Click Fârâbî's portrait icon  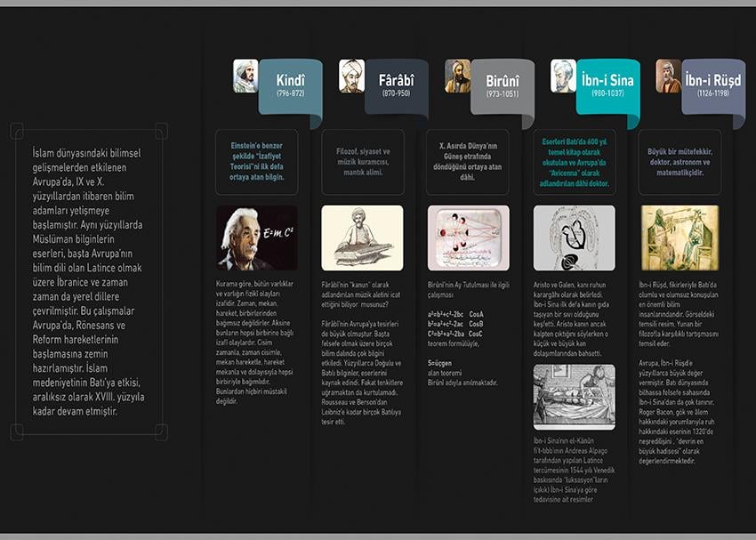pyautogui.click(x=351, y=77)
